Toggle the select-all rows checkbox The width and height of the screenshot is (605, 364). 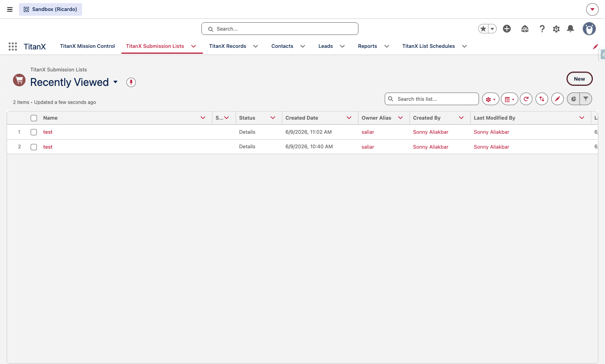tap(34, 118)
